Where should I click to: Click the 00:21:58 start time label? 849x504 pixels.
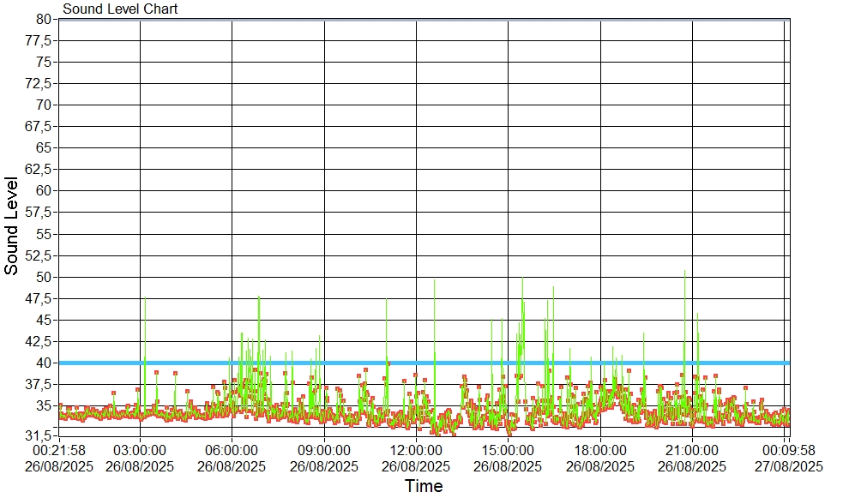pos(59,450)
